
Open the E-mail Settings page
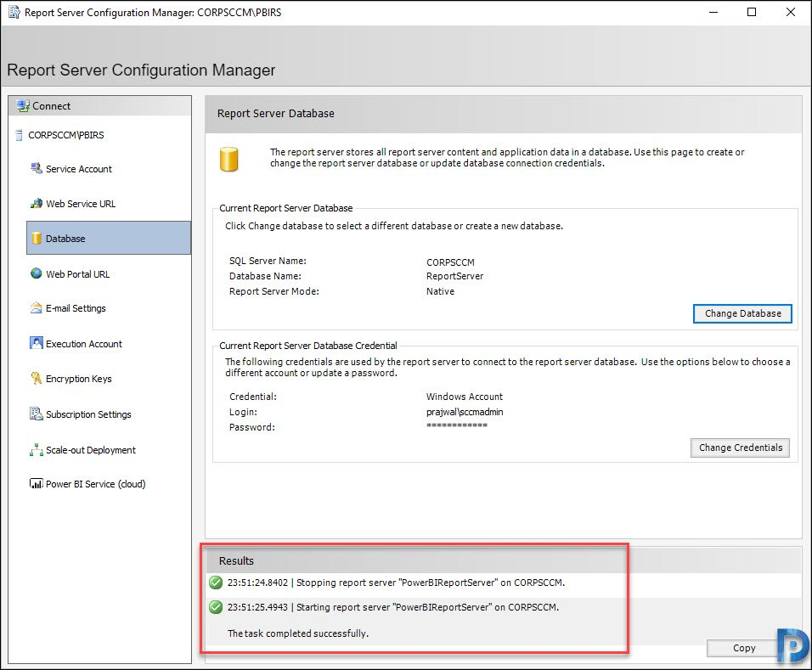click(76, 308)
